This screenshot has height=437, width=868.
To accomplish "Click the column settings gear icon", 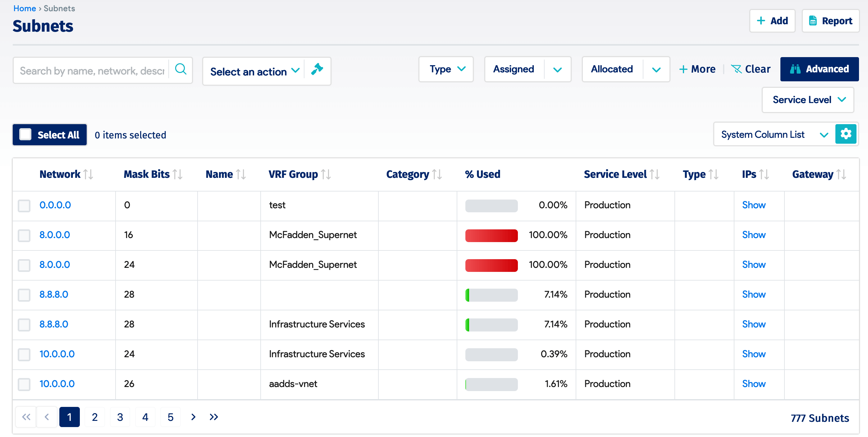I will point(846,134).
